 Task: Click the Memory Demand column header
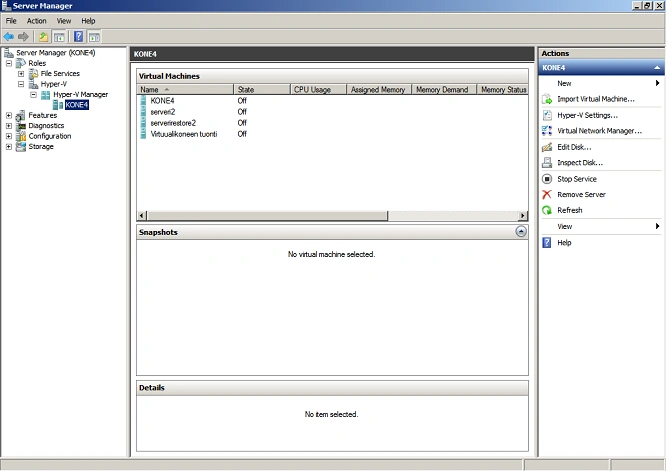[444, 90]
